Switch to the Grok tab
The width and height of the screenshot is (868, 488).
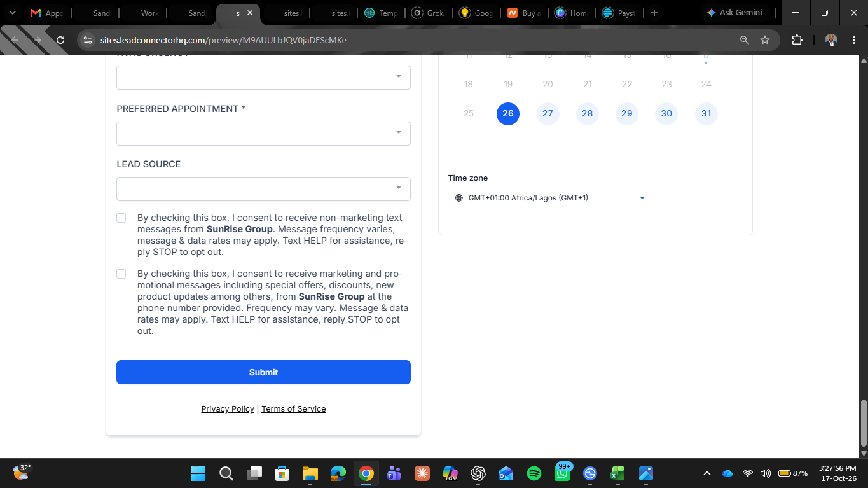point(429,13)
